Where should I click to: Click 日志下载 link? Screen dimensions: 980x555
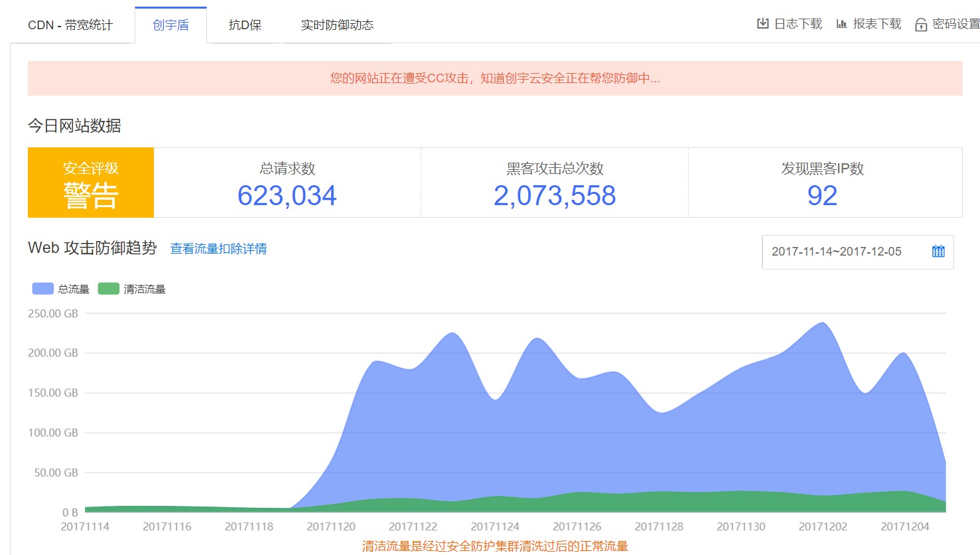click(798, 24)
